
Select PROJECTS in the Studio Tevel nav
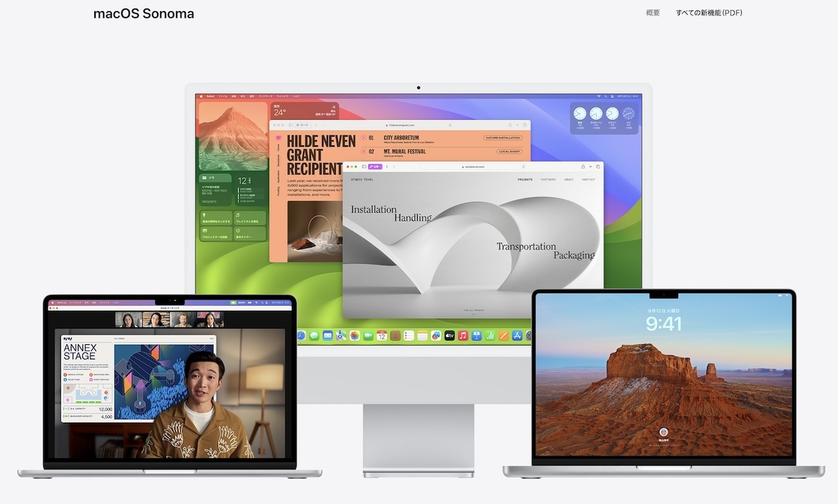point(525,179)
